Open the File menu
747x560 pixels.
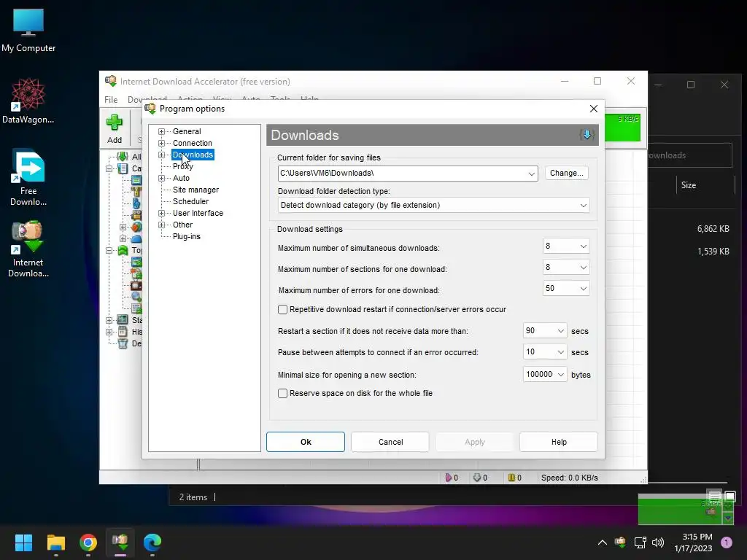(111, 99)
